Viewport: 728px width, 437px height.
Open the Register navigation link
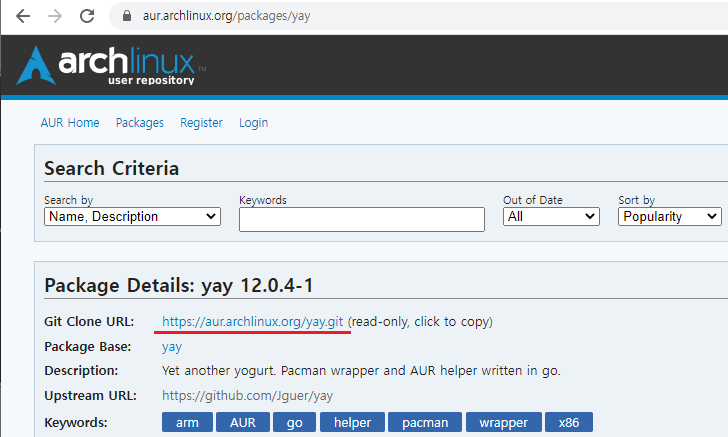(x=202, y=123)
